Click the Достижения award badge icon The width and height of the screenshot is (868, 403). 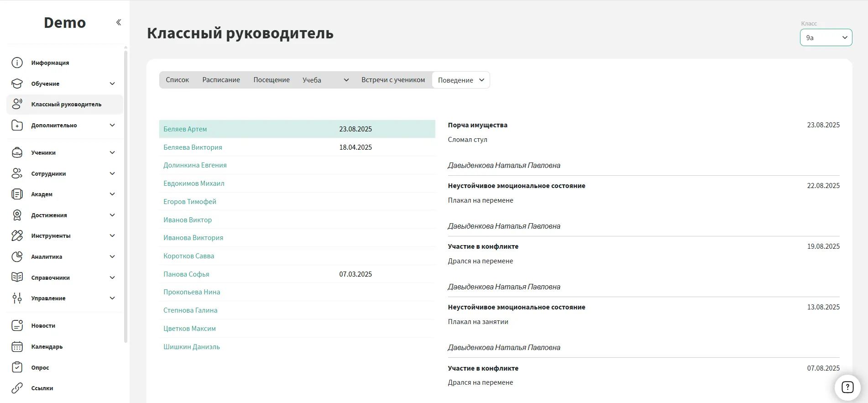pos(17,215)
